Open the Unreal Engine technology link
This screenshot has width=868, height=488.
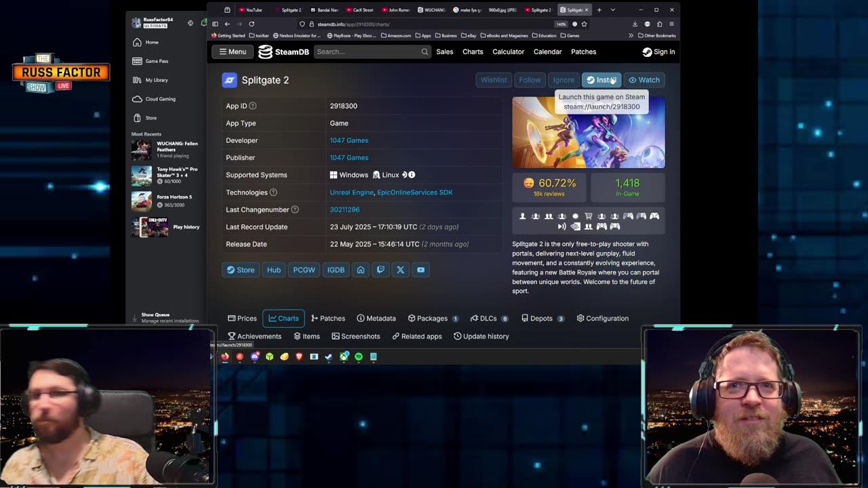coord(351,192)
